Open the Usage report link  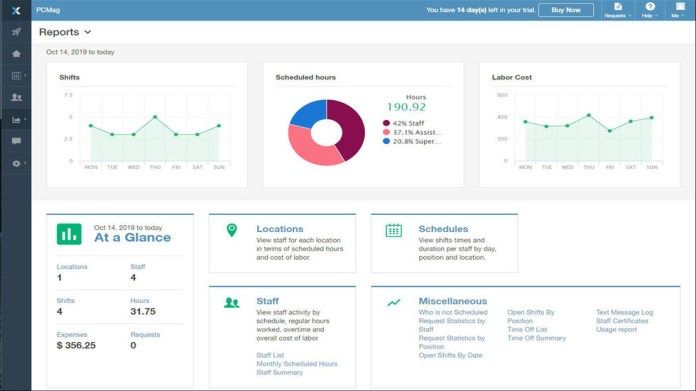(x=616, y=330)
